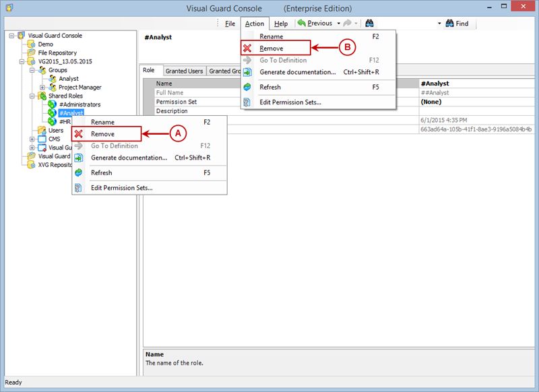This screenshot has height=392, width=539.
Task: Click the red X Remove icon in Action menu
Action: (x=247, y=48)
